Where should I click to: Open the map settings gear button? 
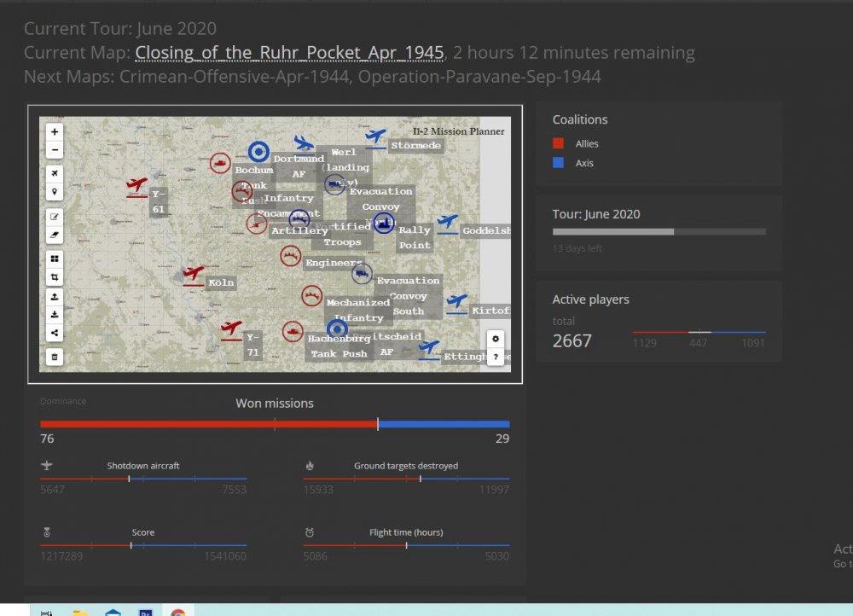click(496, 339)
